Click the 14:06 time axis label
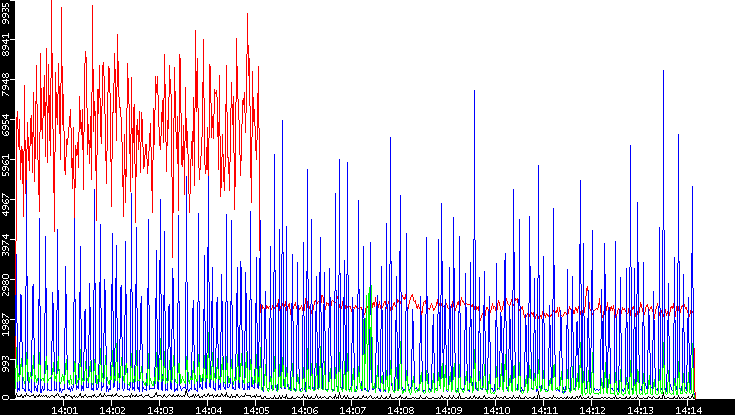Screen dimensions: 735x415 (304, 410)
